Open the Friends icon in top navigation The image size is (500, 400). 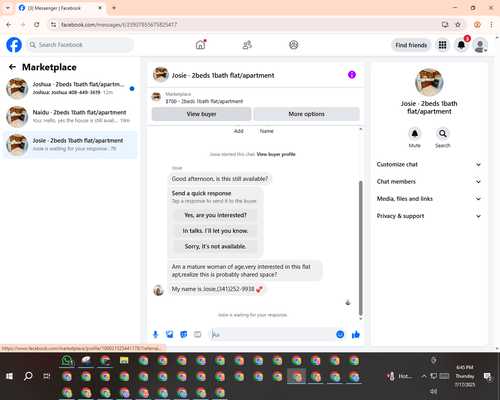247,45
